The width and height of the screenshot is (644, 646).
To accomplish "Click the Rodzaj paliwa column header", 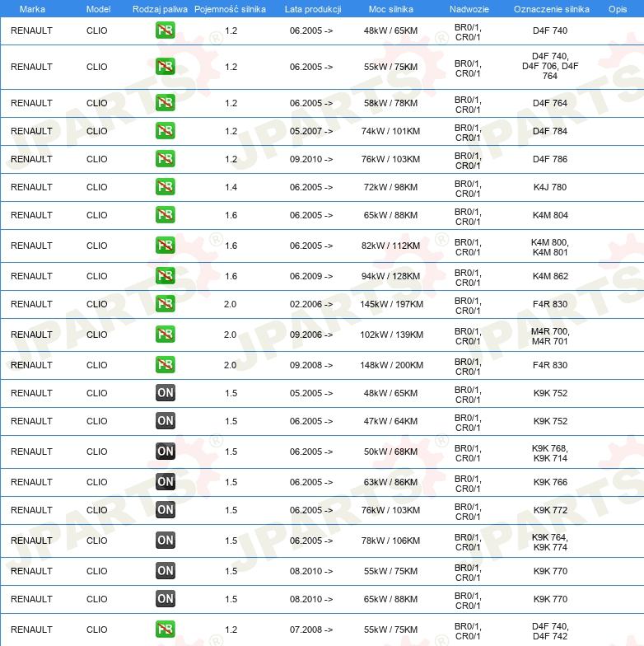I will click(160, 8).
